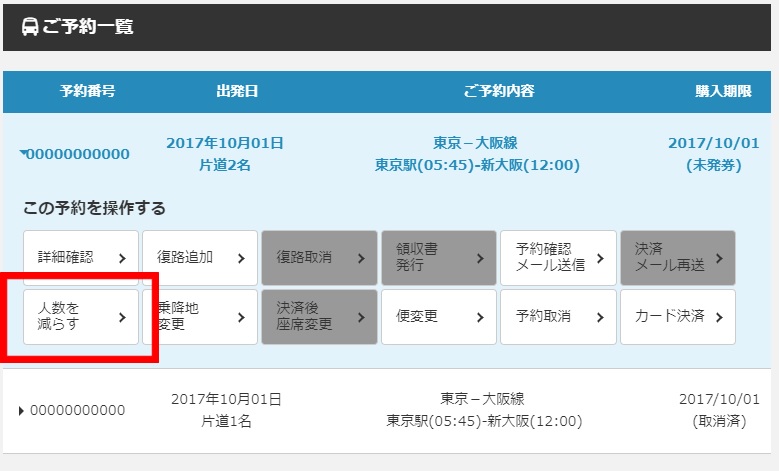Click the 購入期限 column header
Screen dimensions: 779x471
[723, 92]
